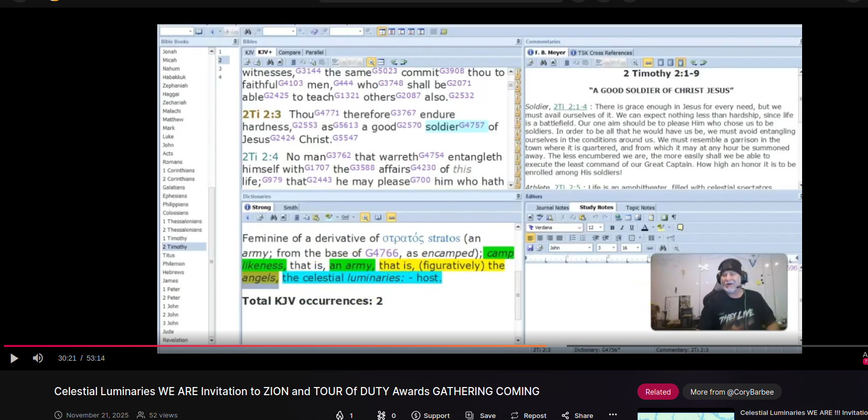868x420 pixels.
Task: Toggle italic in the notes editor
Action: click(x=622, y=228)
